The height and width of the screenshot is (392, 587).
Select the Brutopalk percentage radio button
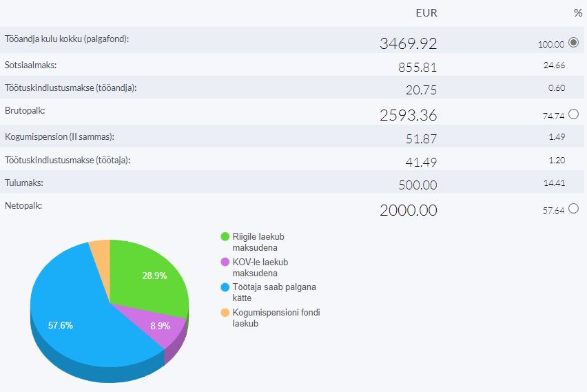tap(574, 114)
